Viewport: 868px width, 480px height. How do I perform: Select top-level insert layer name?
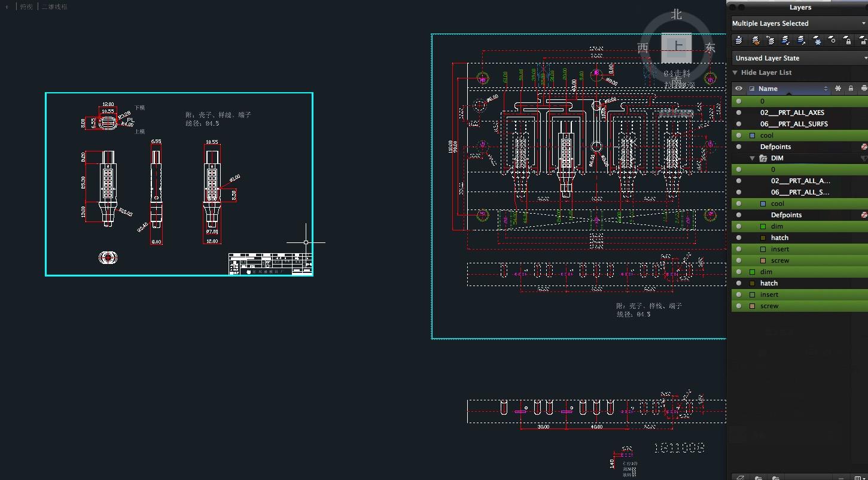coord(769,294)
